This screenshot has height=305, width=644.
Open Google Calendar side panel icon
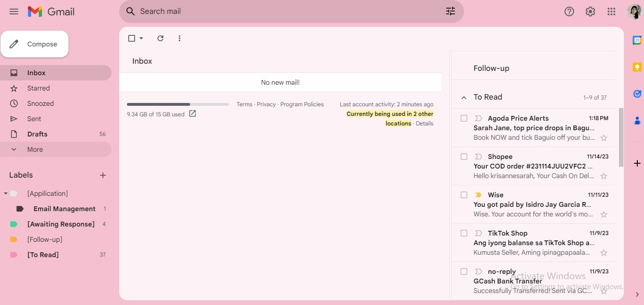click(637, 41)
